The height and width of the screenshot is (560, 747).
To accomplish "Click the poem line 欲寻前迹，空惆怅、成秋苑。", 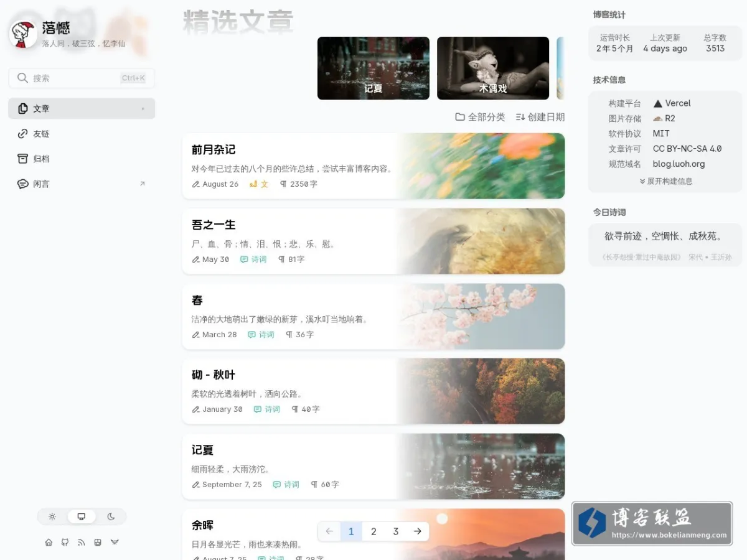I will [x=665, y=236].
